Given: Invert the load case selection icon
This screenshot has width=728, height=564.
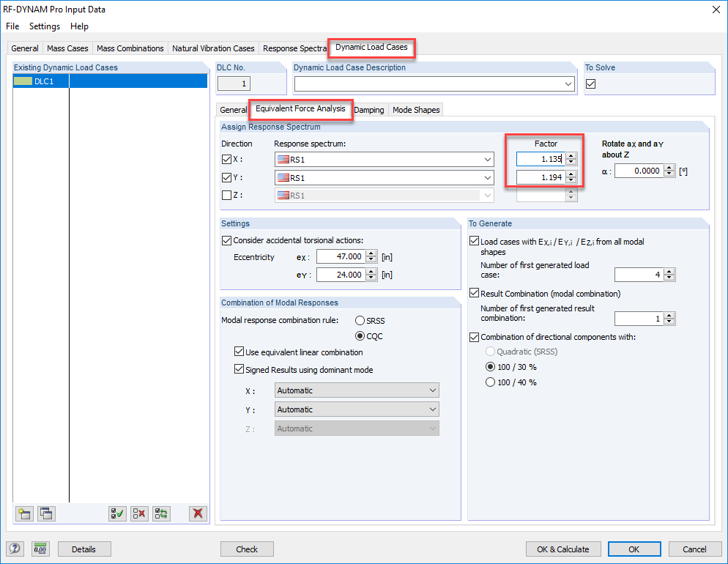Looking at the screenshot, I should pos(161,513).
